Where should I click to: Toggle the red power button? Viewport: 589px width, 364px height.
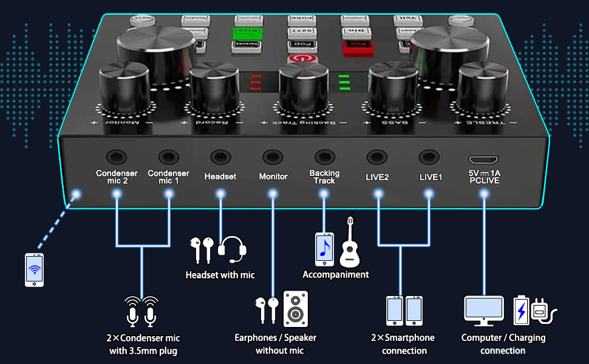(302, 58)
